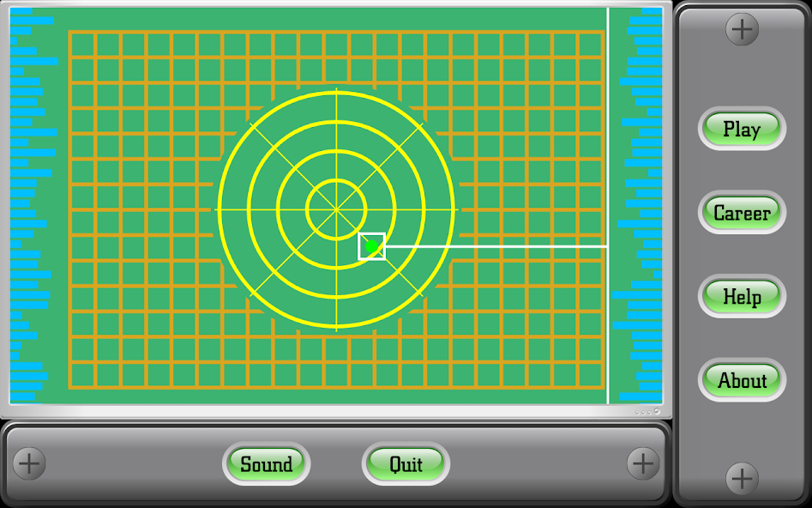Image resolution: width=812 pixels, height=508 pixels.
Task: Select the bottom-right cell of the orange grid
Action: tap(591, 375)
